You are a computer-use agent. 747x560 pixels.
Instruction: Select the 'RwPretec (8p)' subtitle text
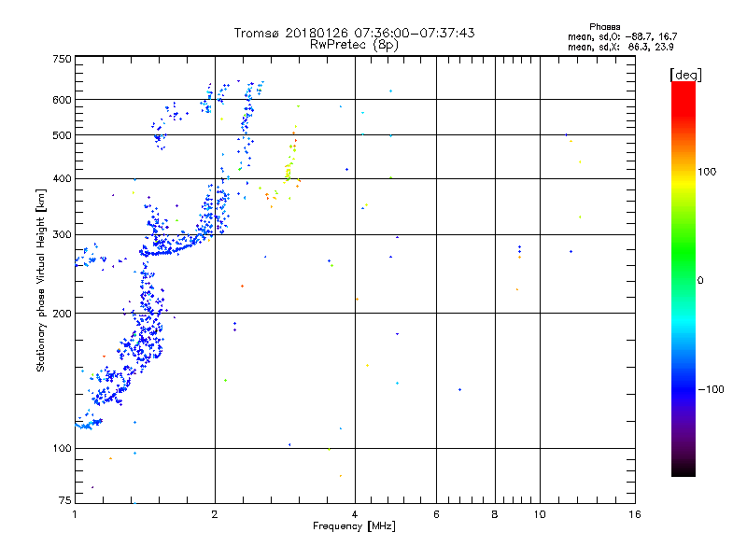tap(354, 45)
